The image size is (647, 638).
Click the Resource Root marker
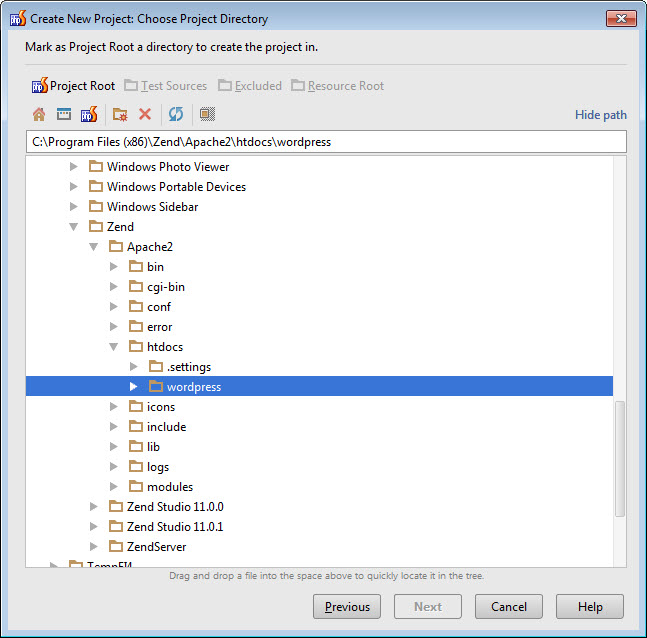[x=337, y=86]
